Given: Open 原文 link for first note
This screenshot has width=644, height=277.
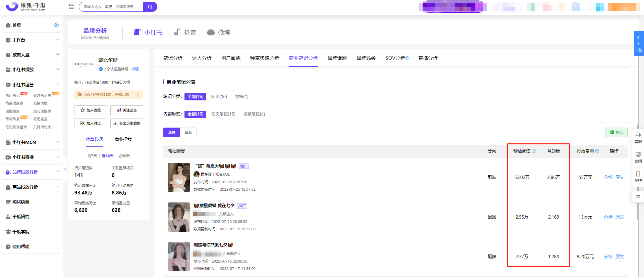Looking at the screenshot, I should tap(620, 177).
